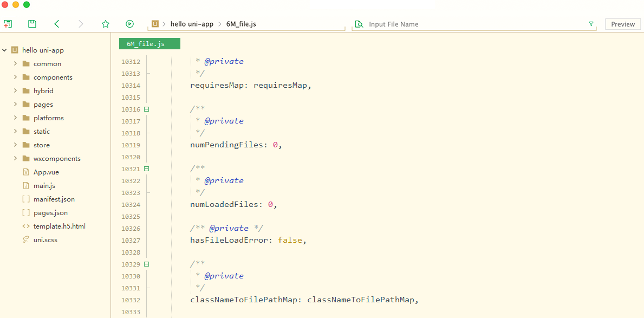Open App.vue in the project tree
This screenshot has height=318, width=644.
pyautogui.click(x=46, y=173)
